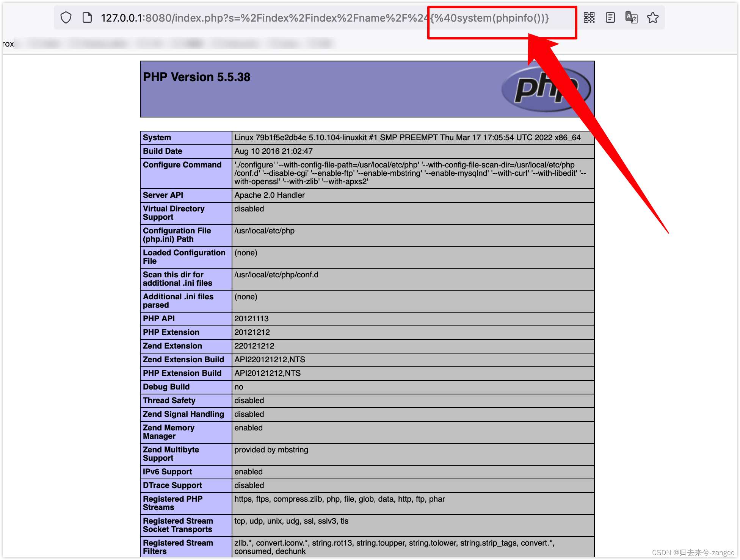Click the zlib.*, convert.iconv.* filters value

click(395, 547)
